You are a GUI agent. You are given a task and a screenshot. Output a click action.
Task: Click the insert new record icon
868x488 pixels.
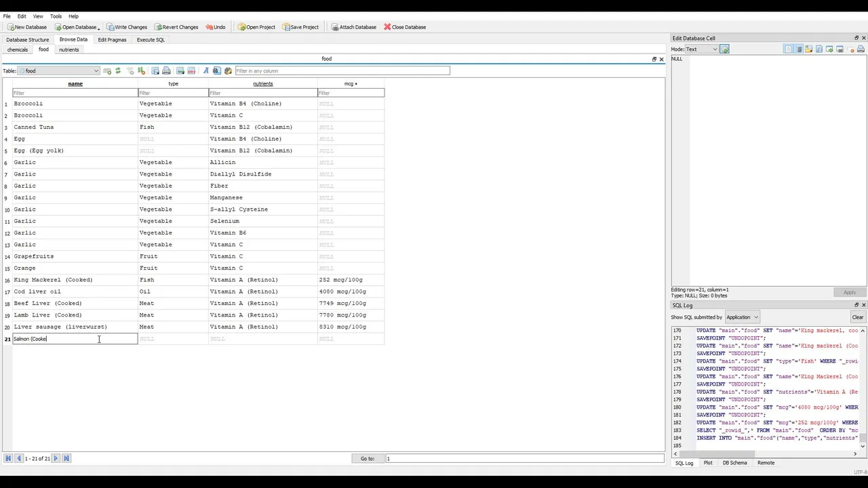click(180, 70)
